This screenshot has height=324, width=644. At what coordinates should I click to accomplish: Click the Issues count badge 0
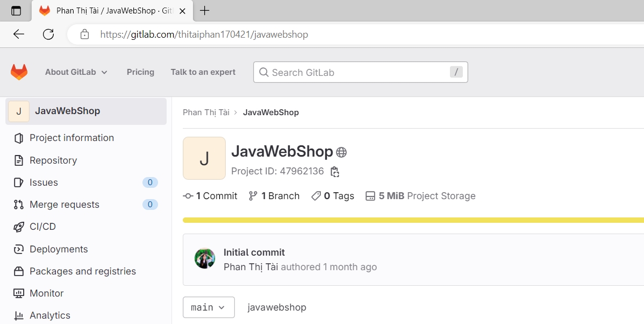coord(150,182)
